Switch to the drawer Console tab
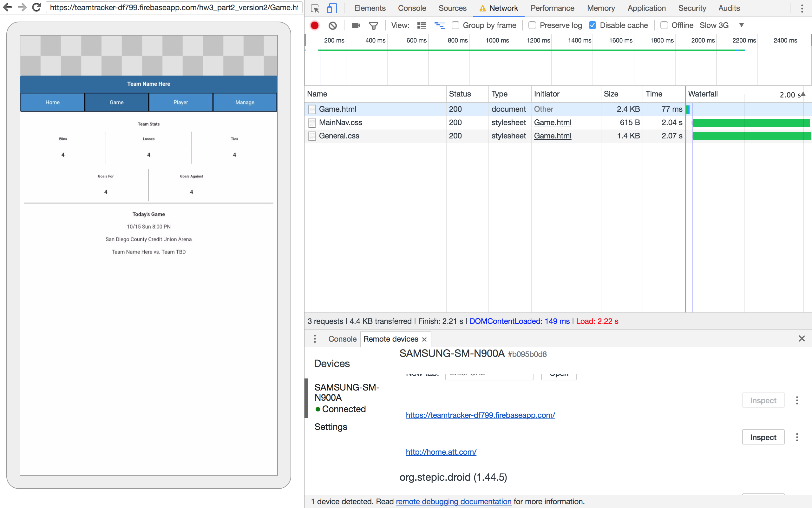 342,339
